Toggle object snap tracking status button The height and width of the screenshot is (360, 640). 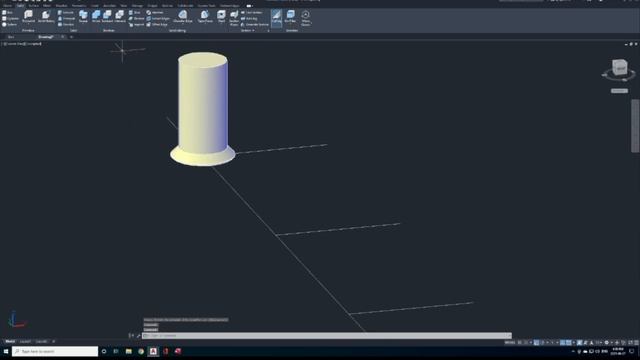click(563, 343)
